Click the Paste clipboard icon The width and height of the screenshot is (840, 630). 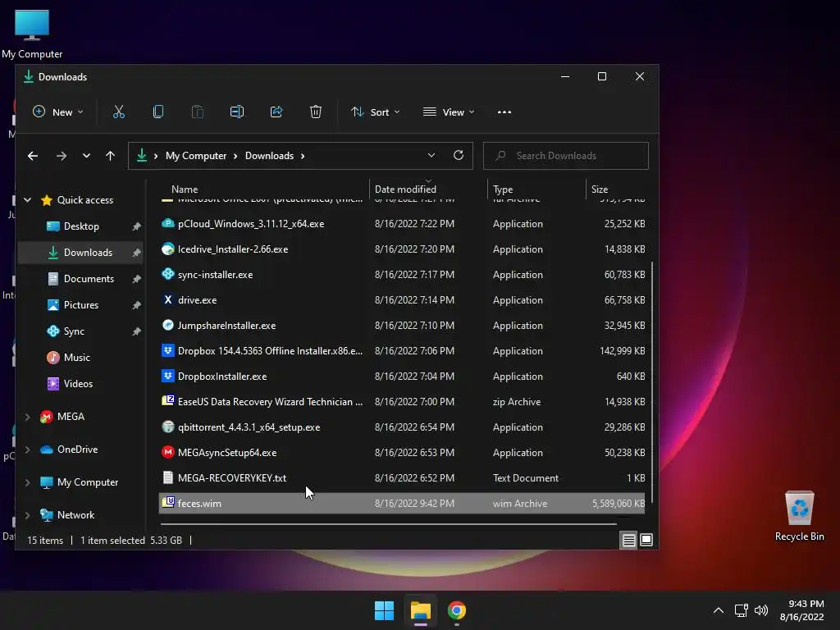click(x=197, y=112)
